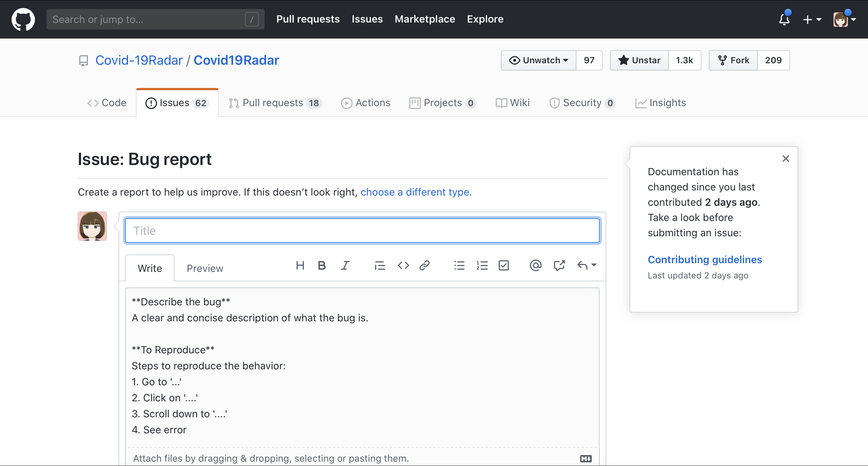Insert a bulleted list
This screenshot has height=466, width=868.
(459, 266)
